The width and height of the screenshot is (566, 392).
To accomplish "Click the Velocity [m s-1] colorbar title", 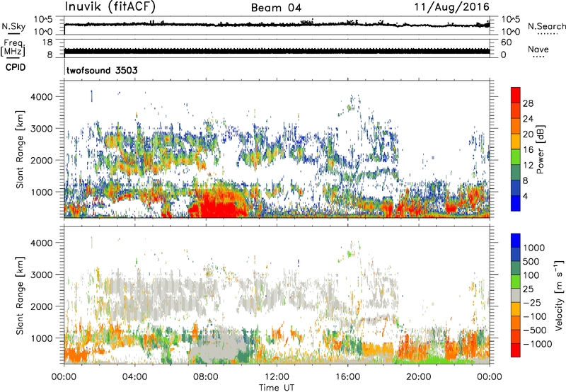I will (559, 295).
